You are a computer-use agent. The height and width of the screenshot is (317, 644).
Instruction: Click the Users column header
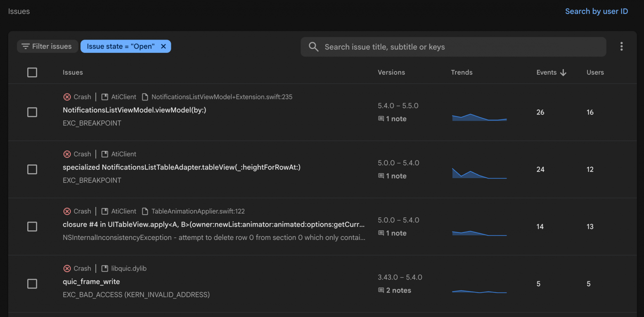[x=595, y=72]
